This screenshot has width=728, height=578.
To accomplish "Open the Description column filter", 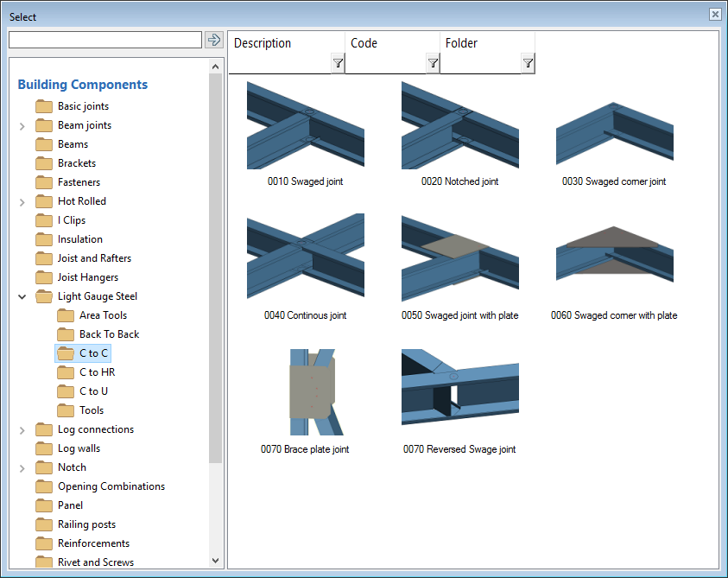I will click(338, 63).
